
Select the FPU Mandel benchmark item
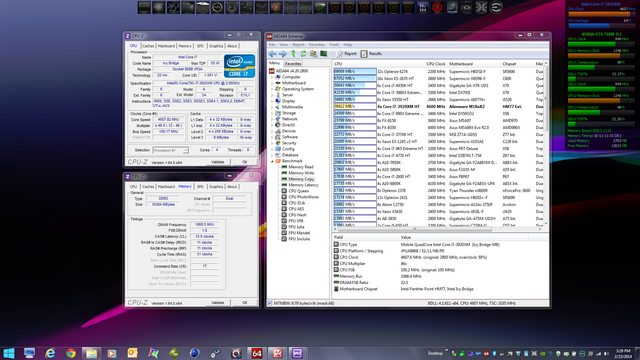pos(296,233)
